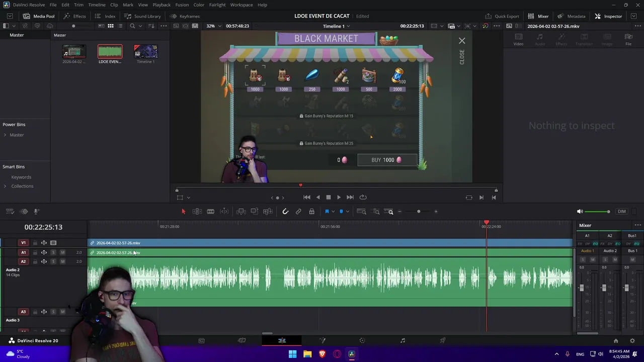644x362 pixels.
Task: Click the Stop button in viewer transport
Action: 328,198
